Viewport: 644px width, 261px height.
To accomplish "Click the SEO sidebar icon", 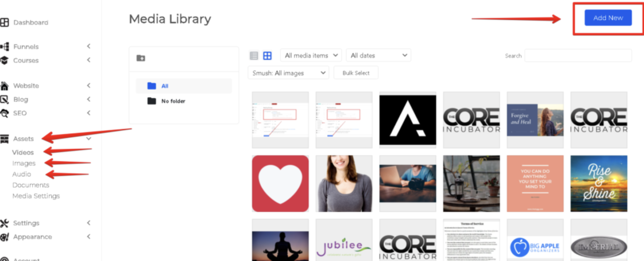I will click(x=5, y=113).
